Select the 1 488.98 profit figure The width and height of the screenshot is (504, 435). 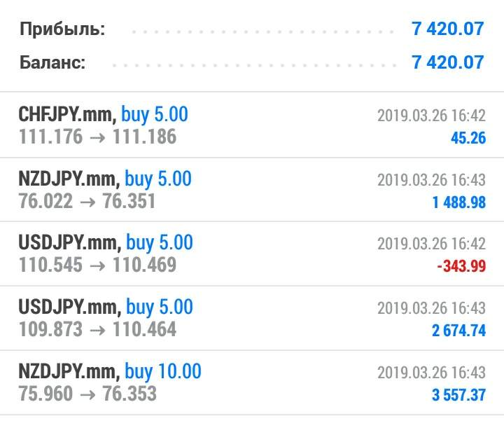[x=458, y=202]
